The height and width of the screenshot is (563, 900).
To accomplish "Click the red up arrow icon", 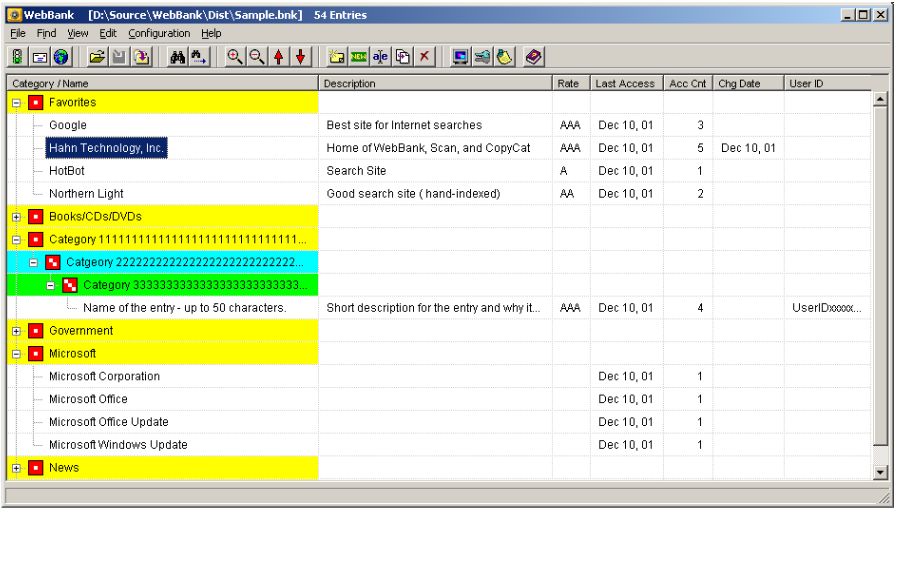I will pos(279,57).
